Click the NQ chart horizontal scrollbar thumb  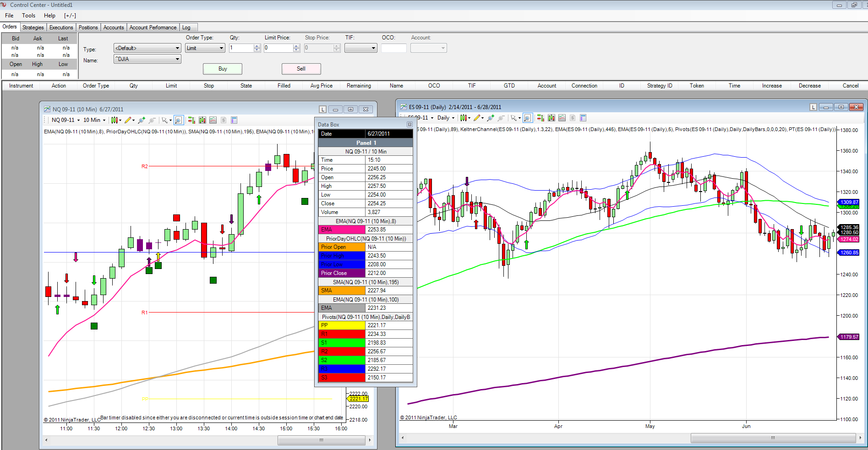pyautogui.click(x=321, y=440)
